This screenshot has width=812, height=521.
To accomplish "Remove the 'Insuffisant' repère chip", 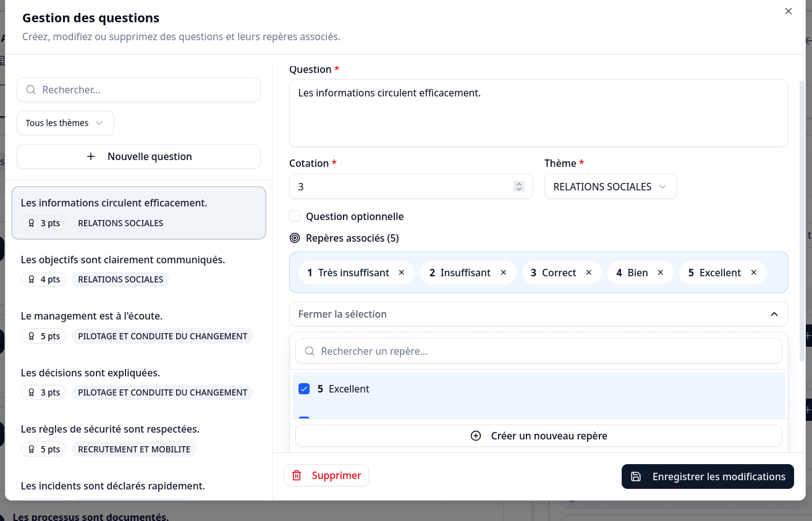I will click(504, 273).
